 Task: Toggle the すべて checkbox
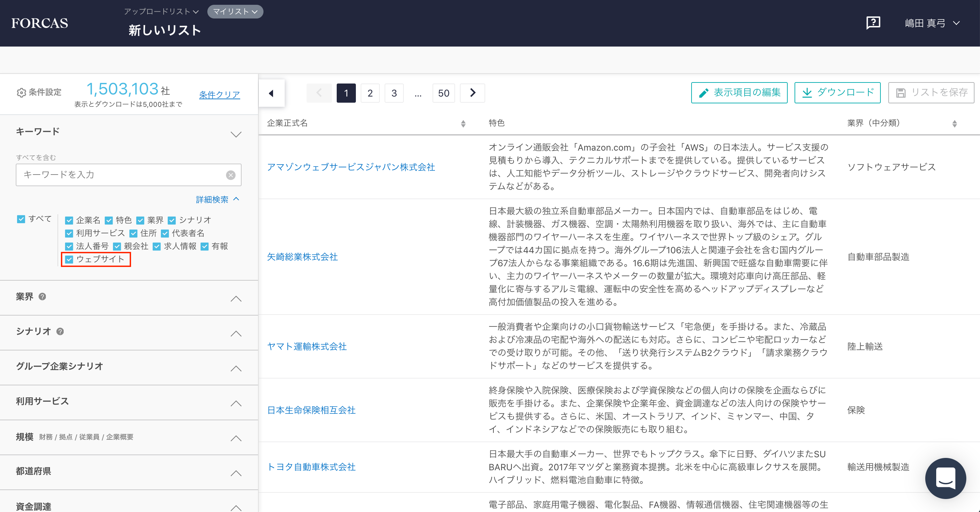click(21, 219)
